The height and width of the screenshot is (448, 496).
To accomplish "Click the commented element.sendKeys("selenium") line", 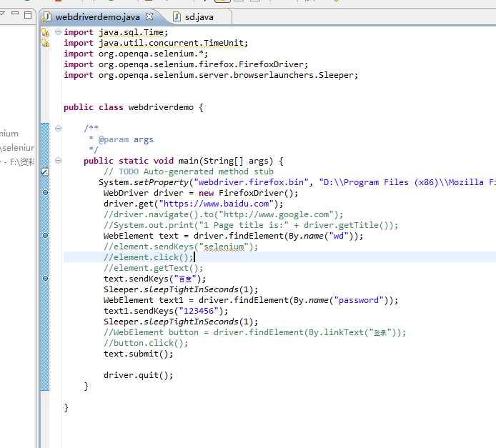I will pos(181,247).
